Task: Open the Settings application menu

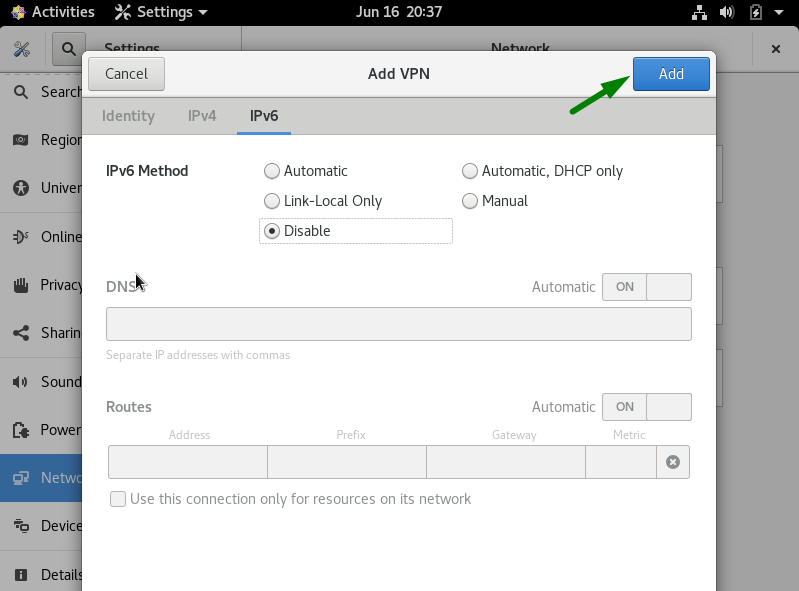Action: pyautogui.click(x=161, y=12)
